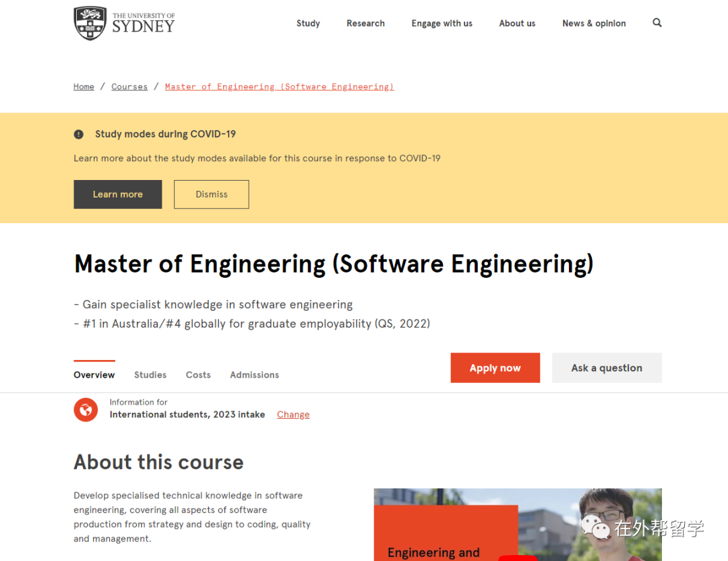Click the International students, 2023 intake text
The height and width of the screenshot is (561, 728).
click(187, 414)
